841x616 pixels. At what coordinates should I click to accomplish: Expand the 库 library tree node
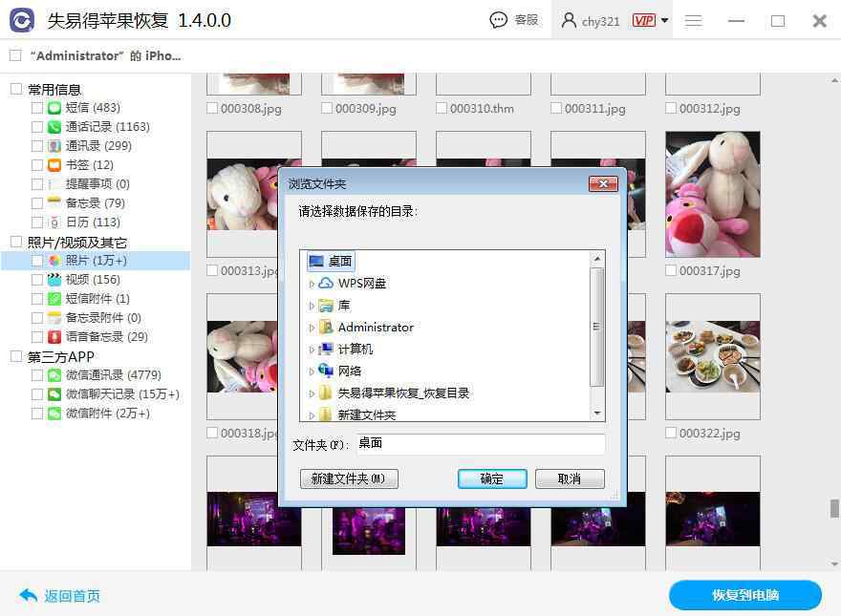click(312, 306)
